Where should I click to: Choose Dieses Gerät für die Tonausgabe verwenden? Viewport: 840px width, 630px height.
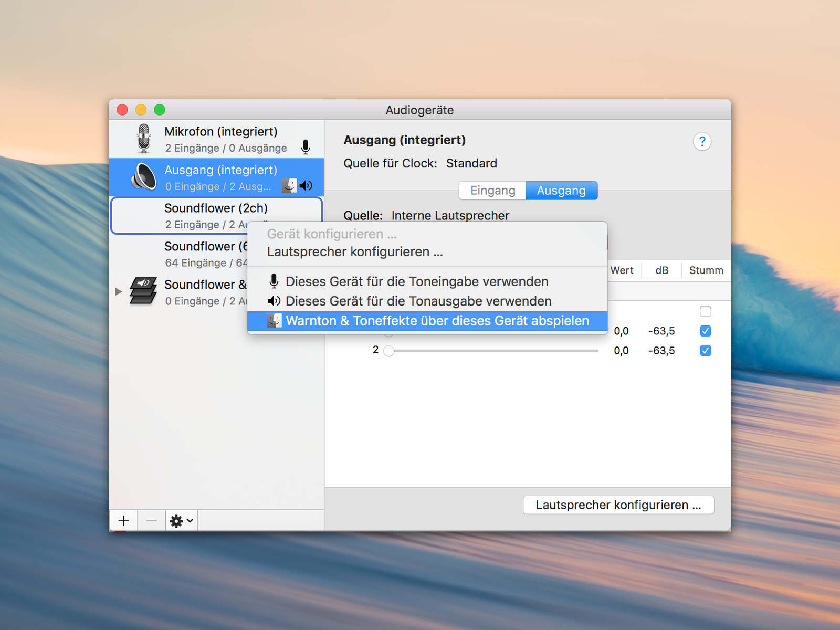tap(427, 301)
